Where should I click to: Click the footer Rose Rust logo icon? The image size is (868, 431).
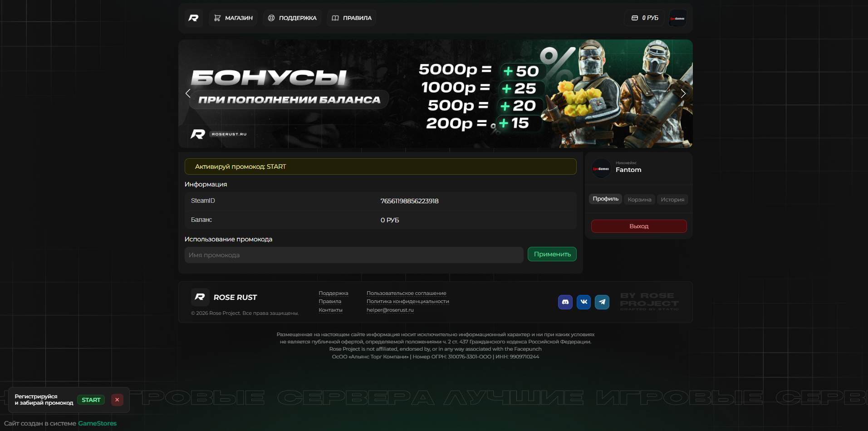tap(200, 297)
